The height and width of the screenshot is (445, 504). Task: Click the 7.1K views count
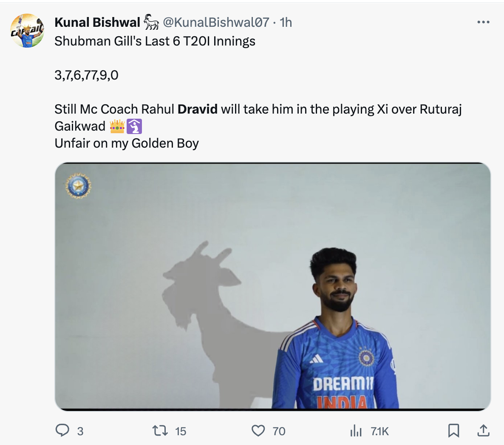coord(379,431)
